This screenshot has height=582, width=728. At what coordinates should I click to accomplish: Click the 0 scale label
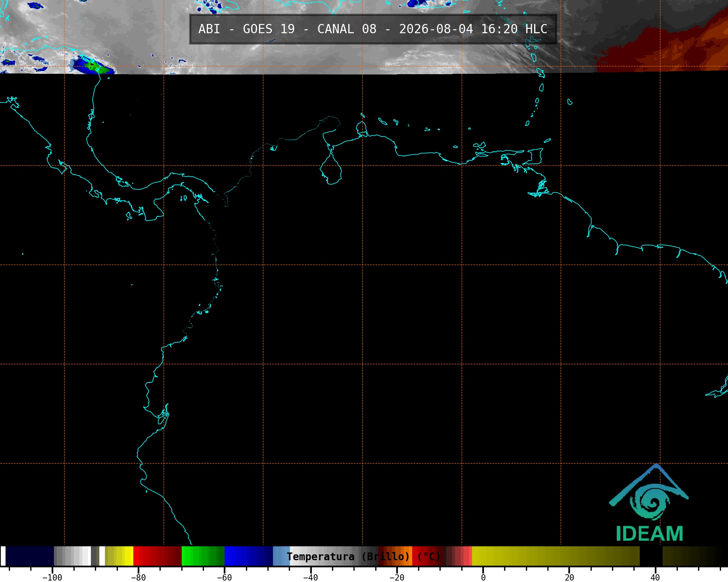click(483, 578)
